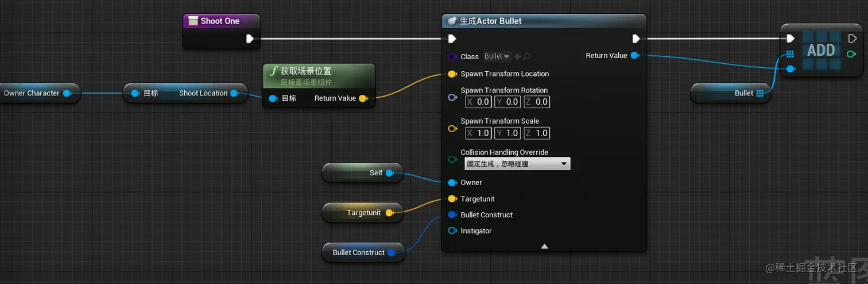
Task: Click the Spawn Transform Location input pin
Action: pyautogui.click(x=452, y=74)
